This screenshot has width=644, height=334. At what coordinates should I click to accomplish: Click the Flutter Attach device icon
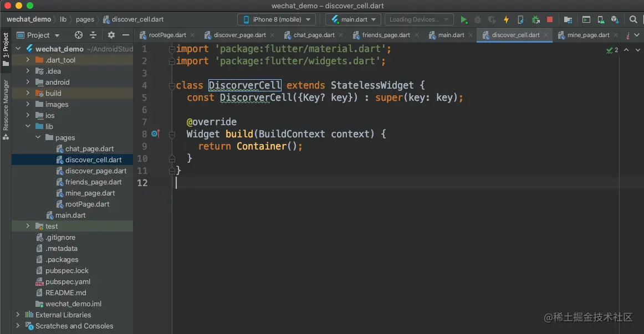(520, 20)
